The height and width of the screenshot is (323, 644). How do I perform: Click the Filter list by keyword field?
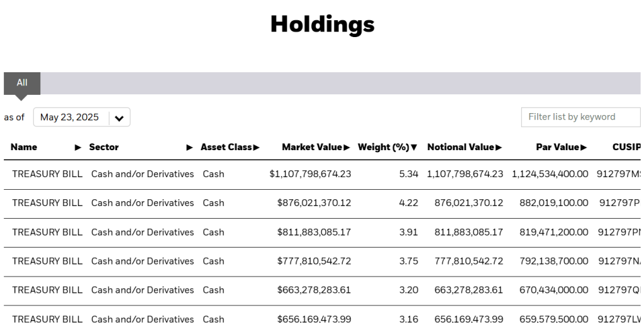(580, 117)
